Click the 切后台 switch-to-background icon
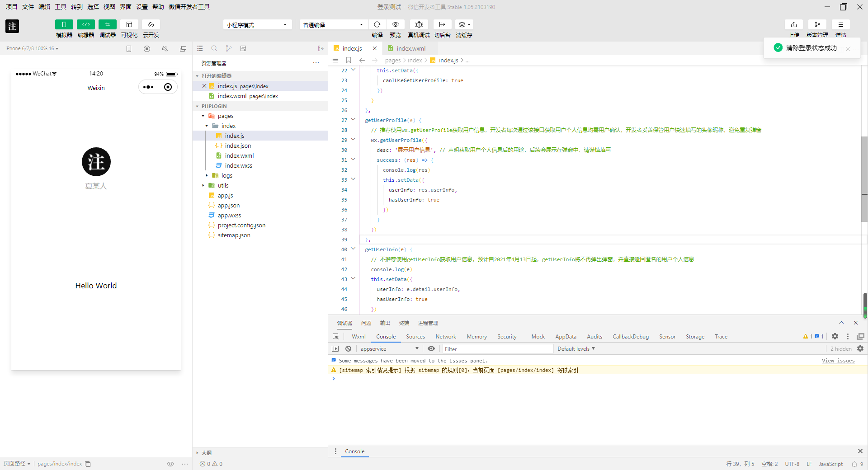Screen dimensions: 868x470 pyautogui.click(x=442, y=24)
